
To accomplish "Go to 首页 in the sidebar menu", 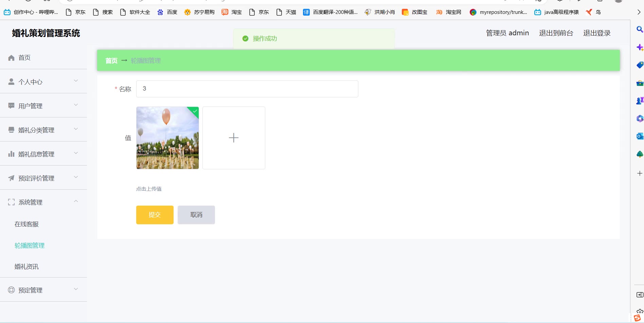I will [x=24, y=58].
